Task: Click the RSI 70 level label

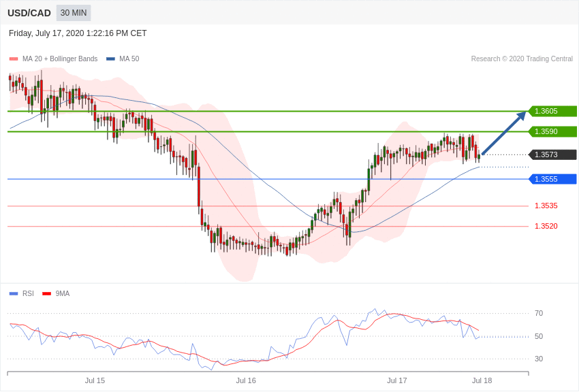Action: pyautogui.click(x=539, y=314)
